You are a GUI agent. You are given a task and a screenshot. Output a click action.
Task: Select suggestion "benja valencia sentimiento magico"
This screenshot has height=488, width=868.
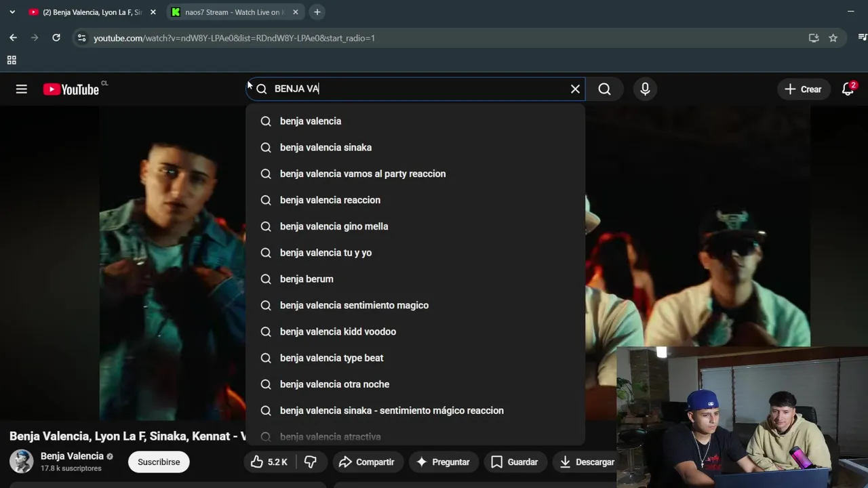click(415, 306)
